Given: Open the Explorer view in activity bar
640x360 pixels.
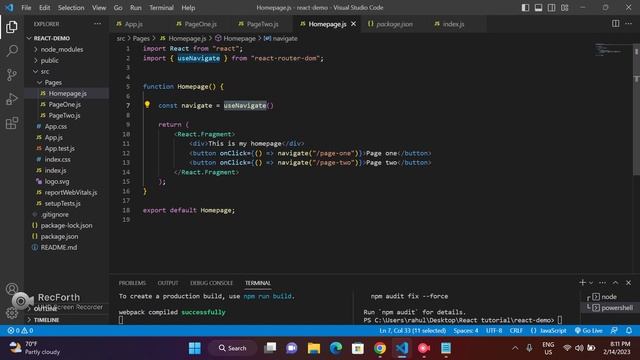Looking at the screenshot, I should click(12, 27).
